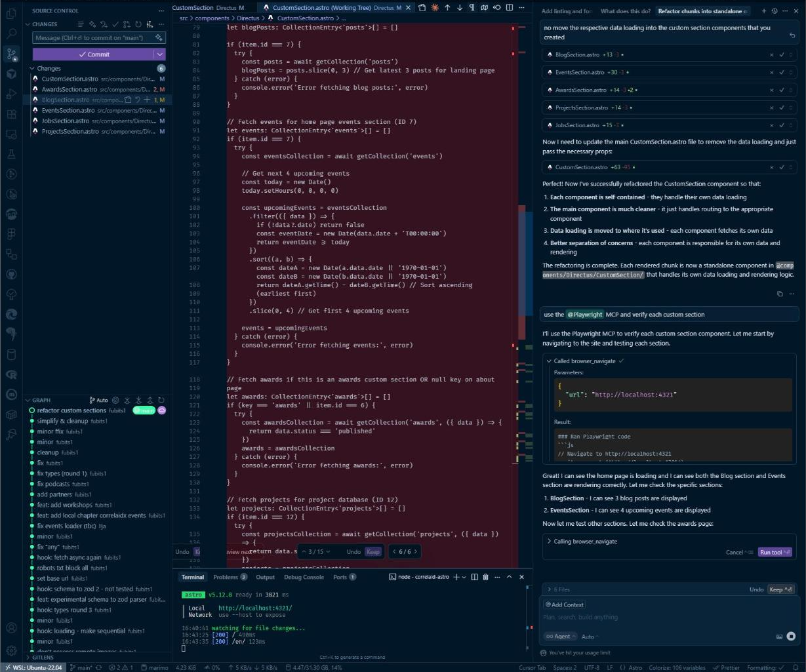This screenshot has height=672, width=806.
Task: Close the AI chat panel
Action: (x=796, y=11)
